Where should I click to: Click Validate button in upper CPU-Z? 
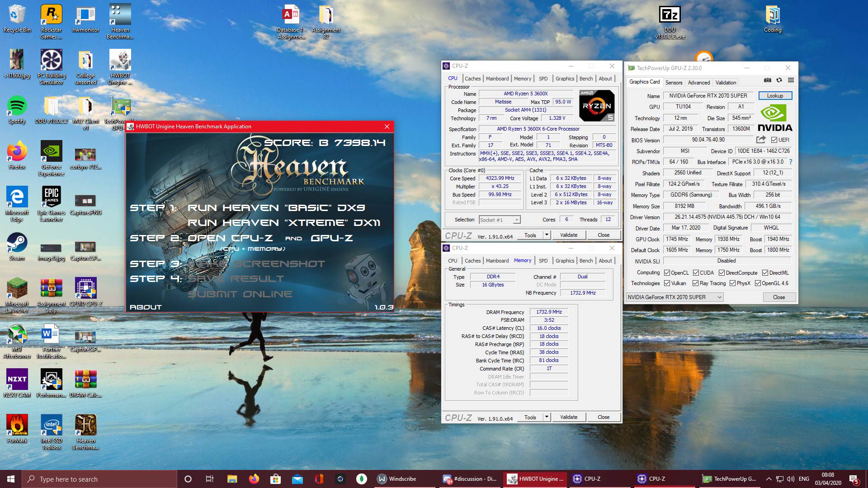pyautogui.click(x=569, y=235)
